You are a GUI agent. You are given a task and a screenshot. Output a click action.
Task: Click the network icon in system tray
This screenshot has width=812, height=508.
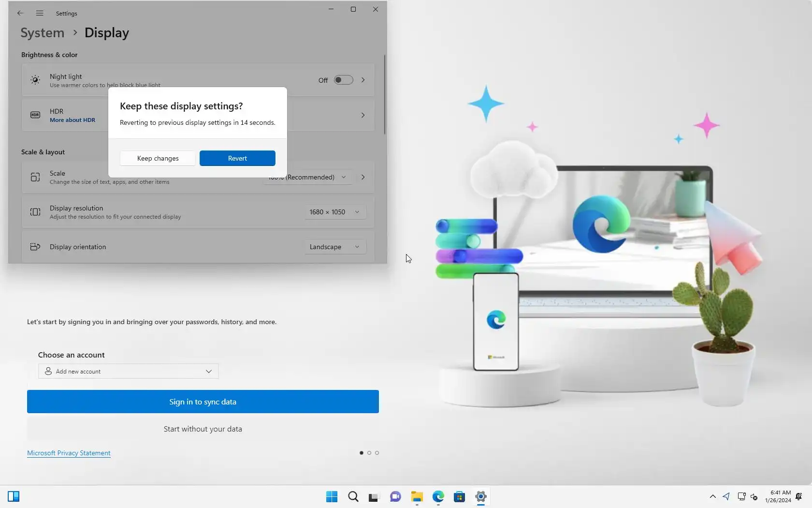(x=741, y=496)
